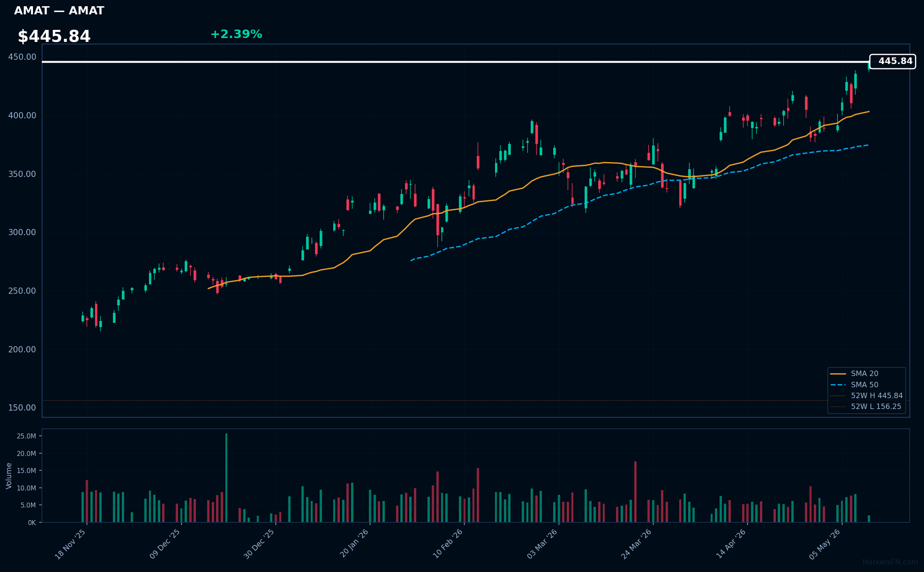Click the 05 May '26 date label

pos(825,544)
